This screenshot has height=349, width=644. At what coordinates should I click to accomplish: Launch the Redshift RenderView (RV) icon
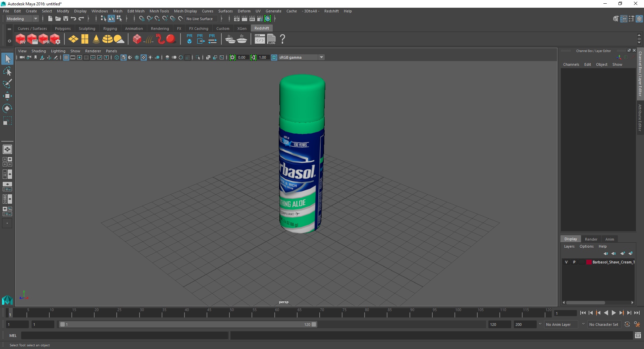point(20,39)
